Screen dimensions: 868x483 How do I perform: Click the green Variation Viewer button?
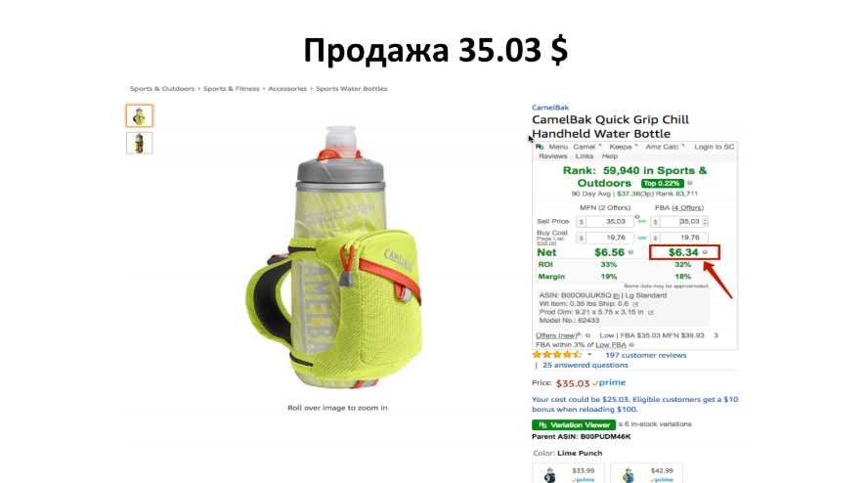coord(574,425)
